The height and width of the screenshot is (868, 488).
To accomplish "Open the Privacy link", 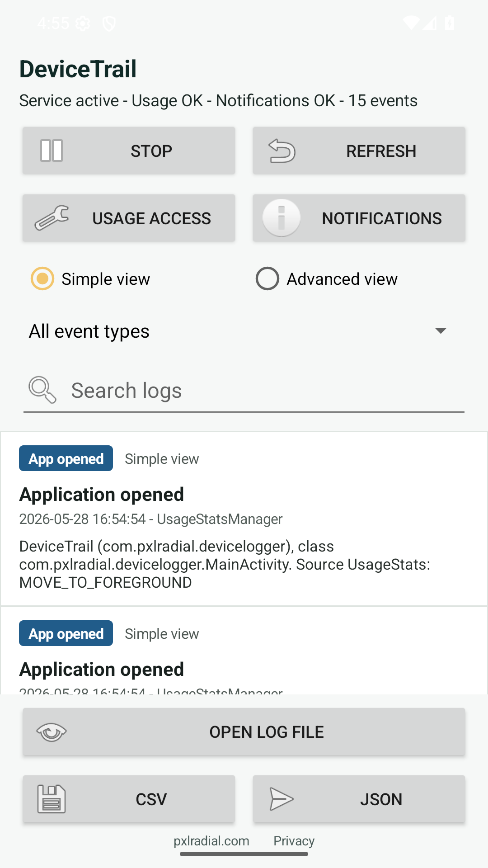I will point(294,841).
